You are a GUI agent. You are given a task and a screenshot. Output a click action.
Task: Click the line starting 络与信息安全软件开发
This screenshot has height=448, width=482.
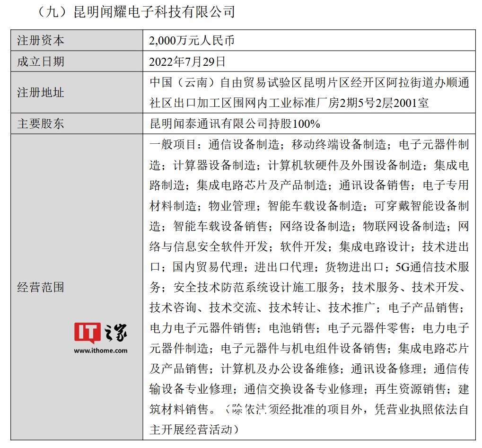click(x=309, y=246)
